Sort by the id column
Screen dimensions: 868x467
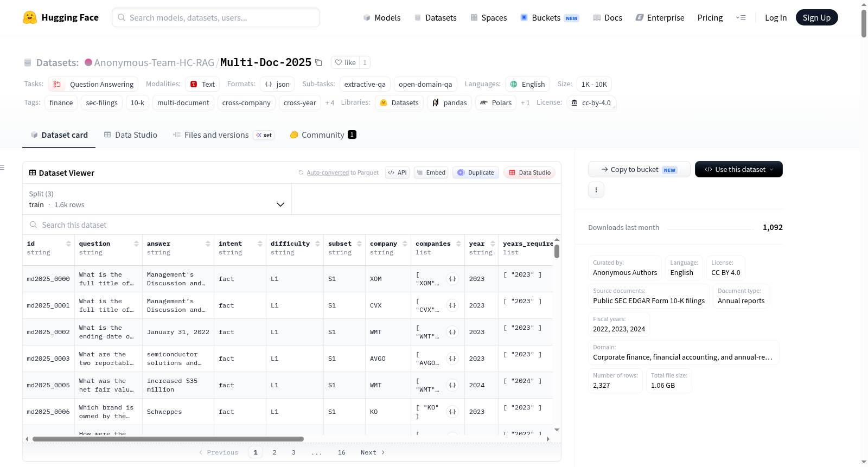(68, 244)
